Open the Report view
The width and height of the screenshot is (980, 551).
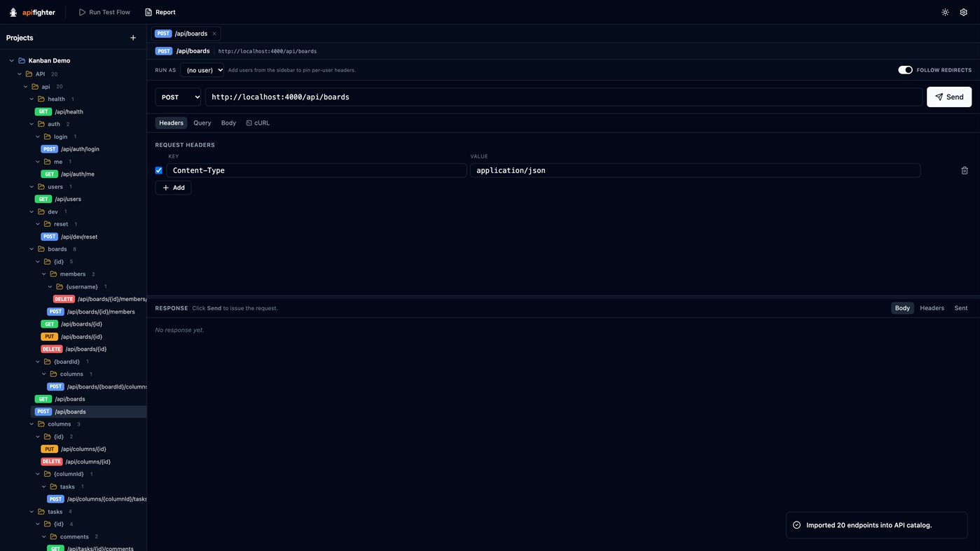click(x=160, y=12)
